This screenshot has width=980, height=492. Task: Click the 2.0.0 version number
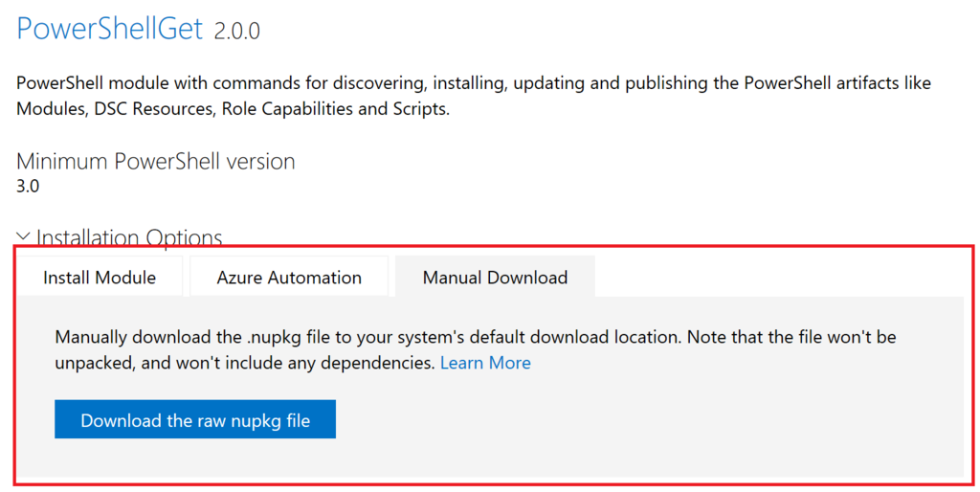(x=237, y=32)
